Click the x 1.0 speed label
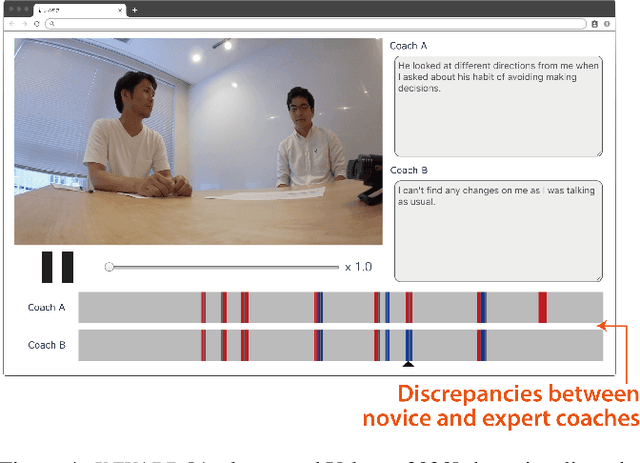Screen dimensions: 640x463 (x=358, y=267)
